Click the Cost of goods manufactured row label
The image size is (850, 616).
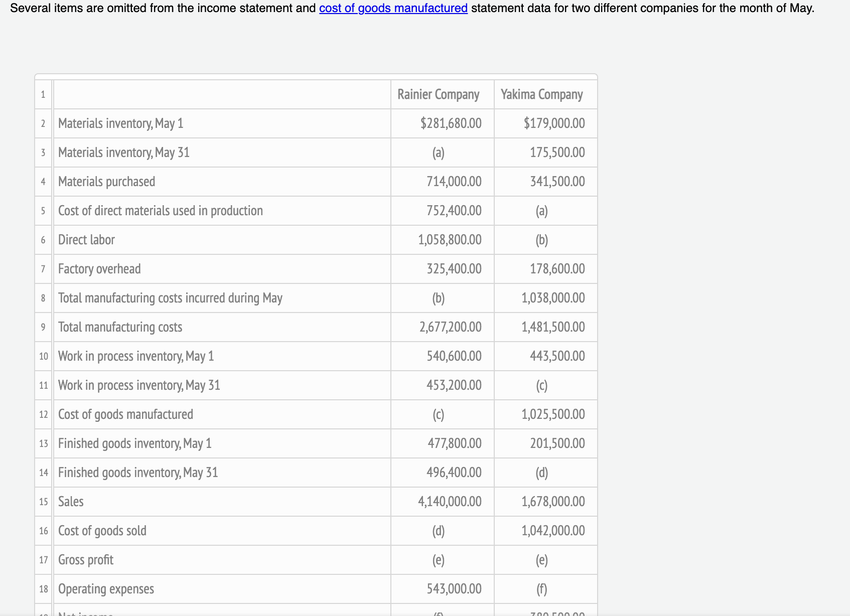click(x=125, y=414)
